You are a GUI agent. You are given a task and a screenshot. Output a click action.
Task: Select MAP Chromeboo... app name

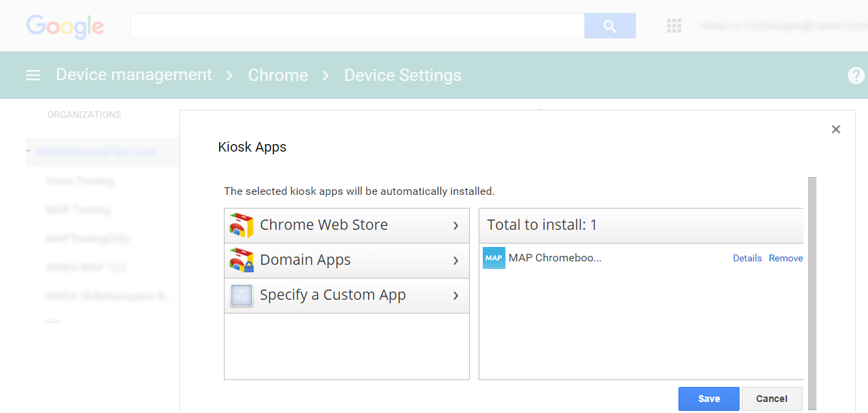[555, 258]
